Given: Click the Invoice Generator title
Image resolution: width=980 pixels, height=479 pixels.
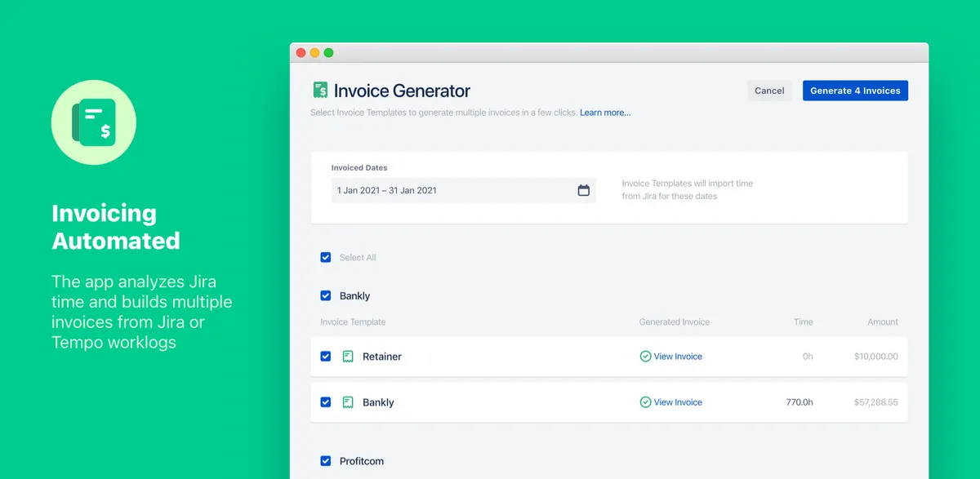Looking at the screenshot, I should coord(402,91).
